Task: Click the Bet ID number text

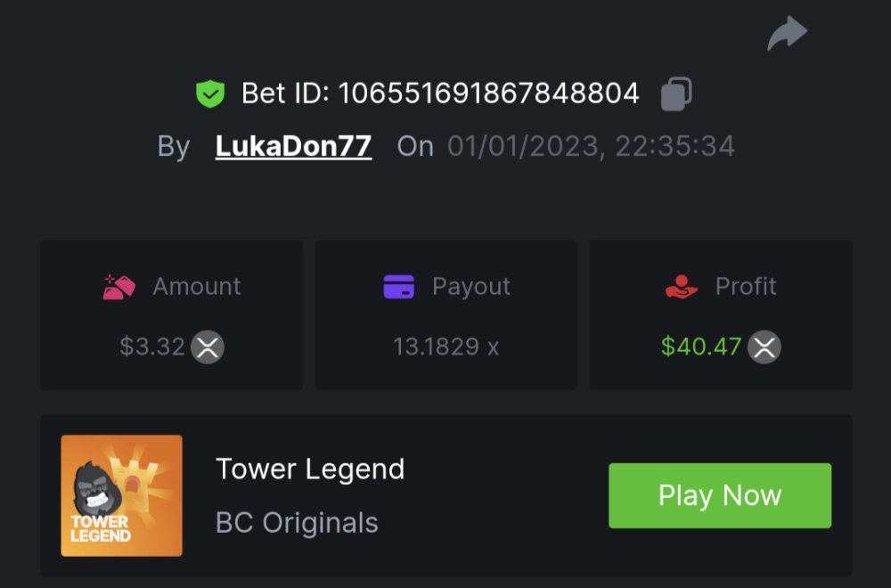Action: [x=488, y=94]
